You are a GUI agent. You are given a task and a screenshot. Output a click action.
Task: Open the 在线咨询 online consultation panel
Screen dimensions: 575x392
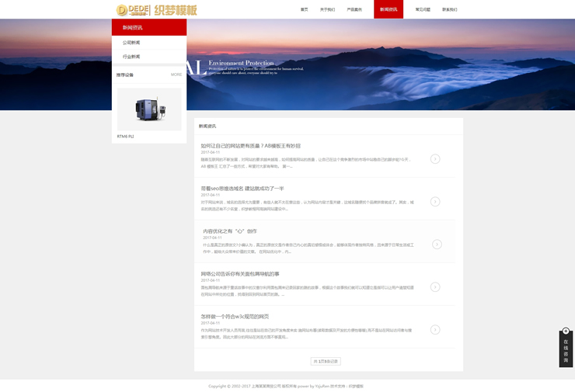566,352
